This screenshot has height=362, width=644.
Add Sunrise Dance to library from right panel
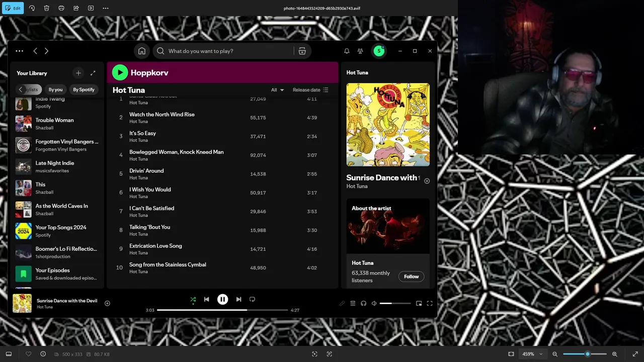[x=427, y=181]
